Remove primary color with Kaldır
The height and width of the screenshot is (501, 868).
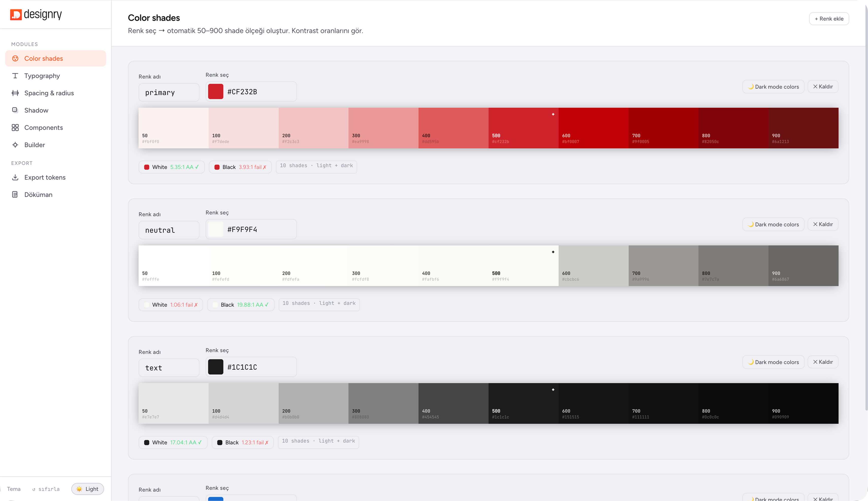tap(823, 87)
